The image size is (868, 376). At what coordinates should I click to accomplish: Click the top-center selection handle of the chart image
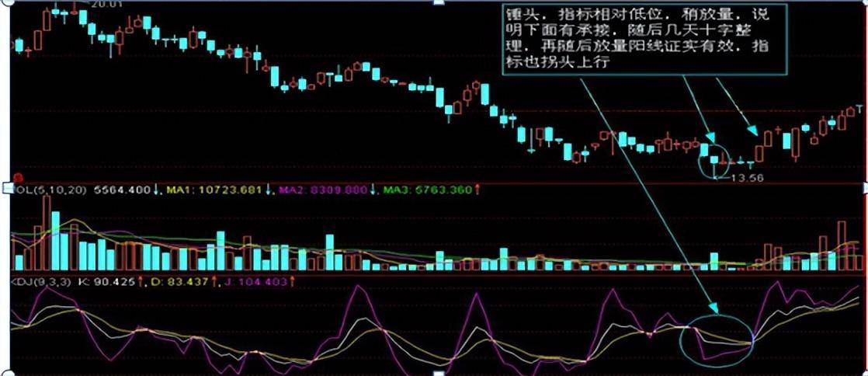[439, 2]
